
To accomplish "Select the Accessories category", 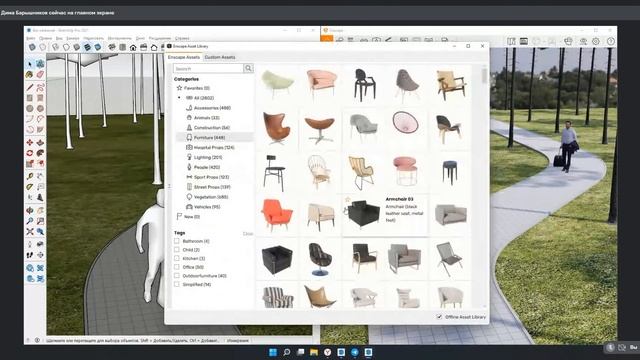I will click(x=208, y=108).
